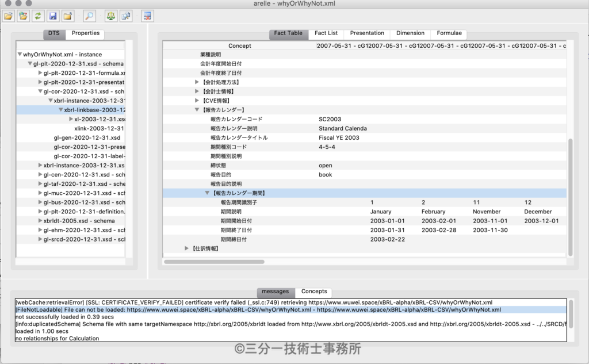Collapse the 【報告カレンダー】 row

click(197, 110)
